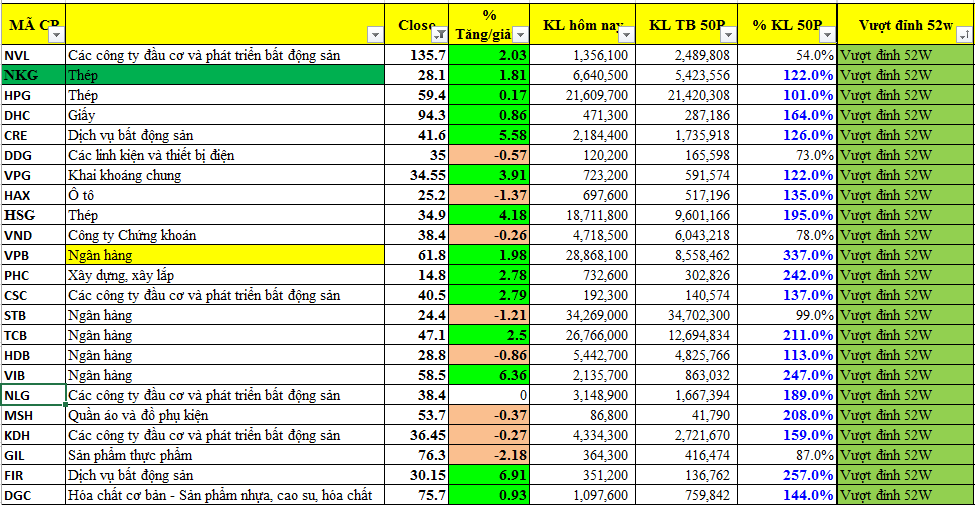
Task: Select the FIR ticker cell
Action: click(32, 475)
